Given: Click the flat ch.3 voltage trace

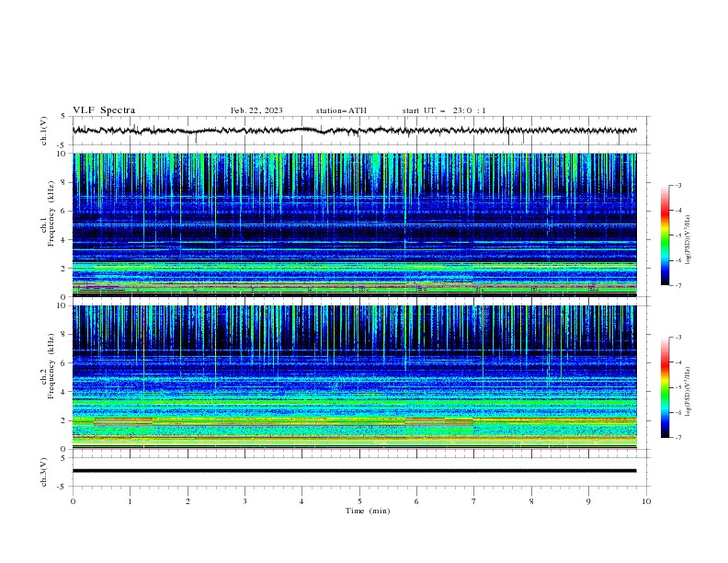Looking at the screenshot, I should click(354, 471).
